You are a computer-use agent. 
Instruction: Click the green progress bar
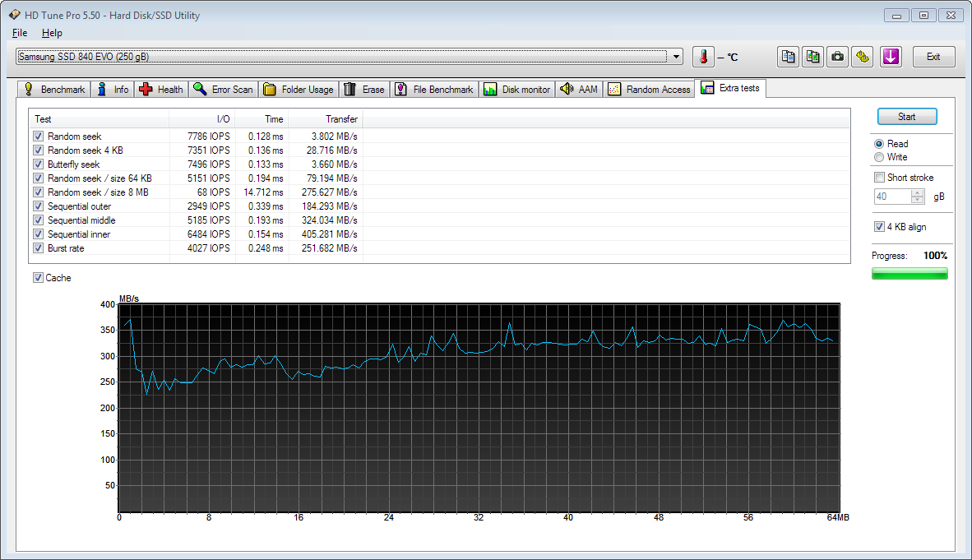tap(910, 274)
